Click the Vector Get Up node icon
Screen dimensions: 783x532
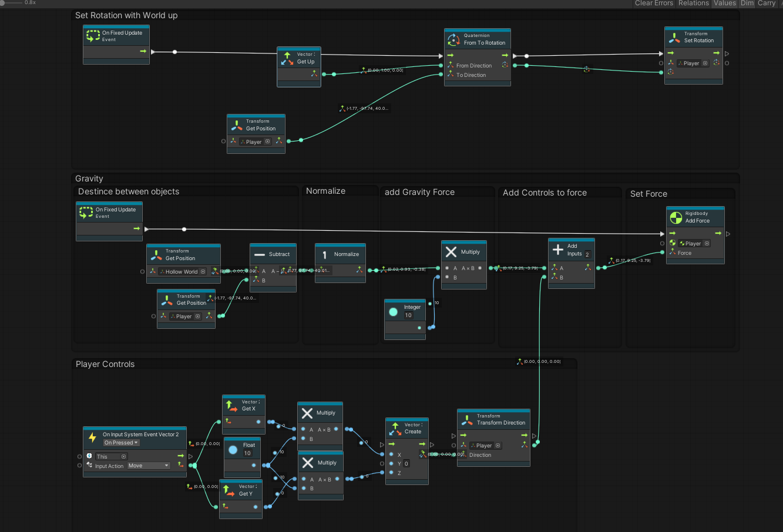pyautogui.click(x=287, y=58)
